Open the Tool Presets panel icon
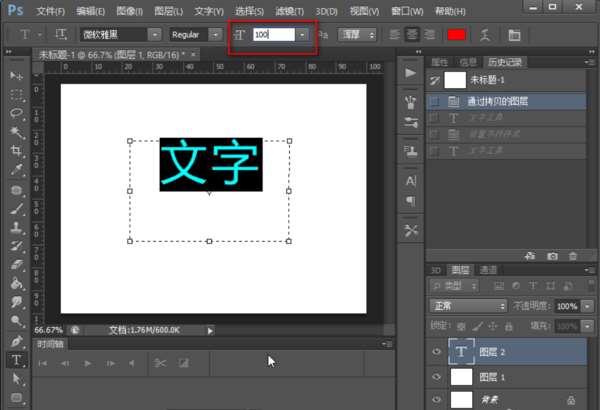 coord(410,230)
